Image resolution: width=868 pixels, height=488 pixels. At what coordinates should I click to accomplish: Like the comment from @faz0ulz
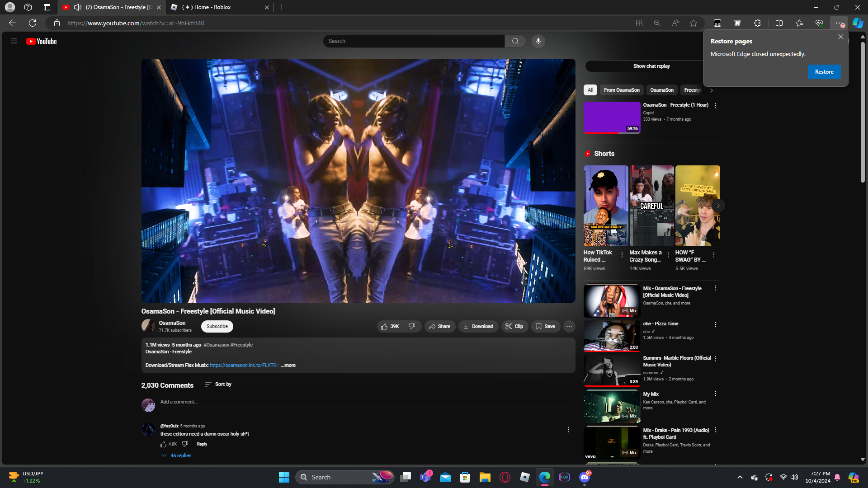click(163, 444)
